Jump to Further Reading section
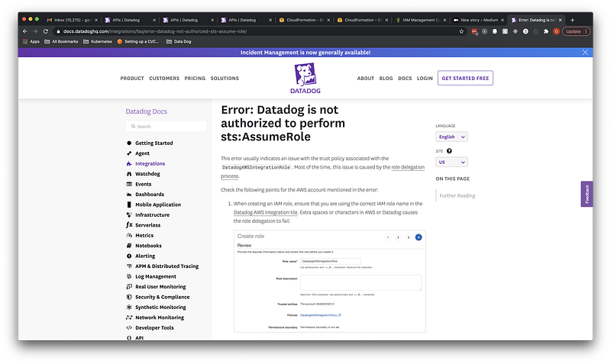The height and width of the screenshot is (364, 611). coord(457,196)
